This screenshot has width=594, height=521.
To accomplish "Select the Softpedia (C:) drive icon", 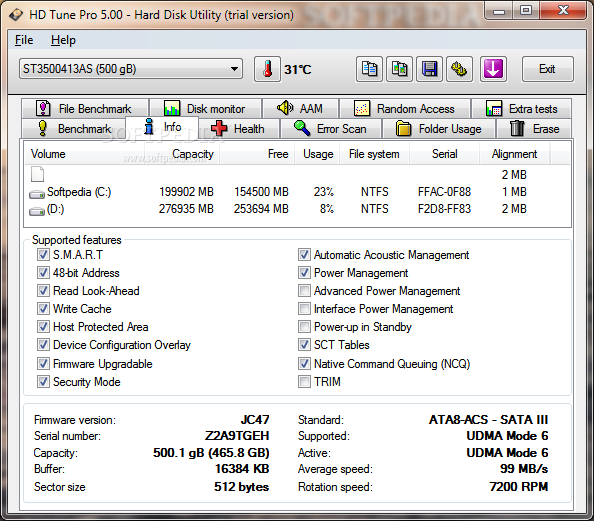I will click(37, 194).
